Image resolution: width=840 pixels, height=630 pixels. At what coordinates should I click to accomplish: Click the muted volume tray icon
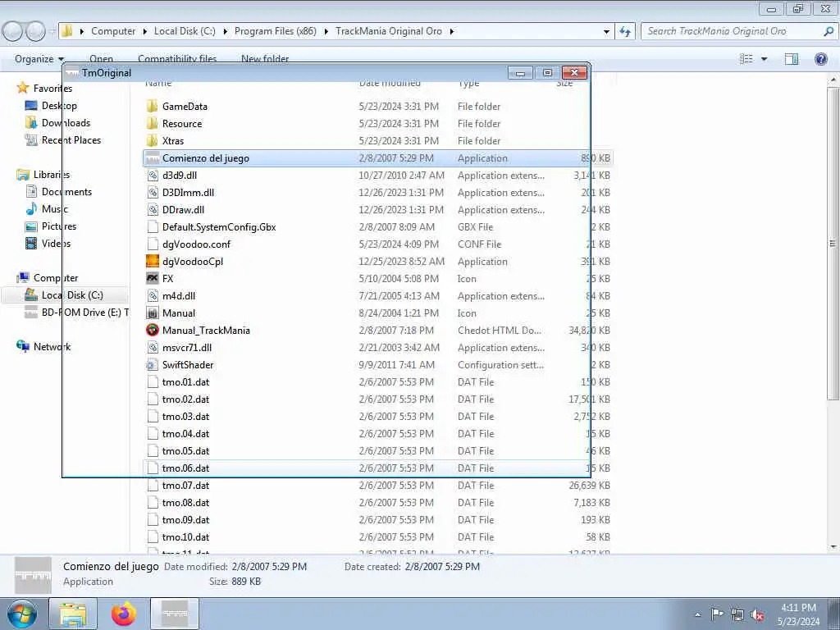(757, 615)
